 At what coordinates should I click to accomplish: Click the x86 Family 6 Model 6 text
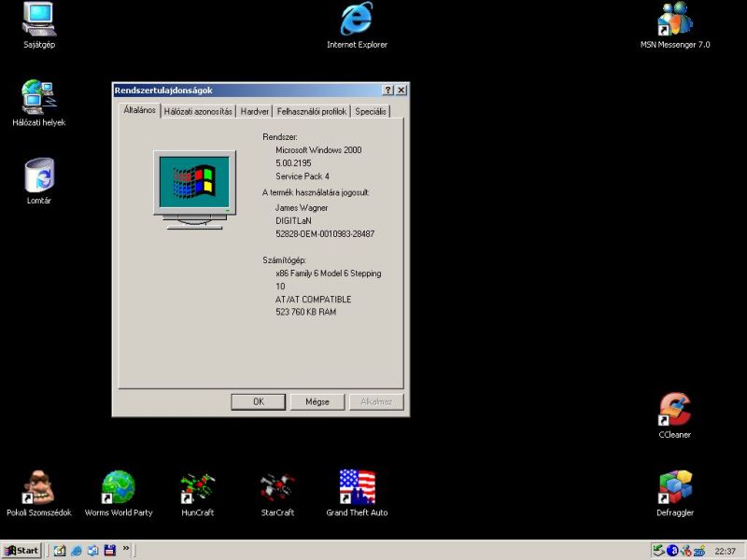[x=329, y=273]
